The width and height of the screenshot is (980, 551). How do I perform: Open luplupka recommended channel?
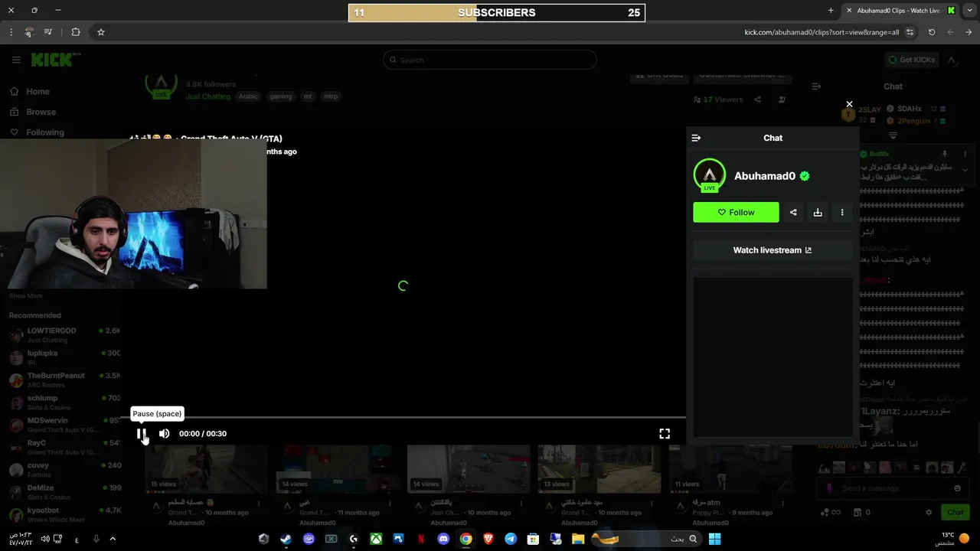click(64, 357)
